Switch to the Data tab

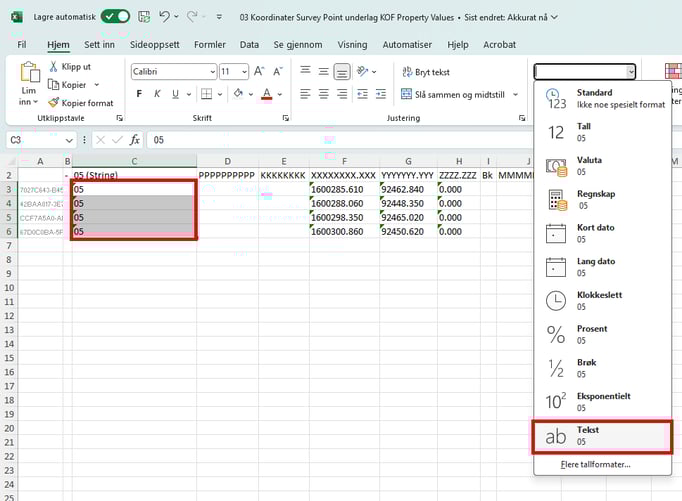tap(249, 45)
